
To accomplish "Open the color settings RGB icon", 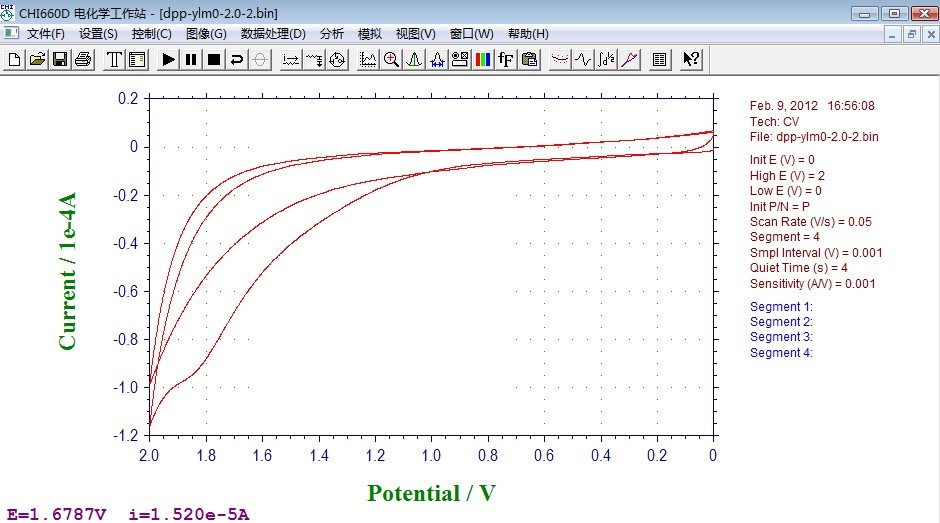I will [x=483, y=59].
